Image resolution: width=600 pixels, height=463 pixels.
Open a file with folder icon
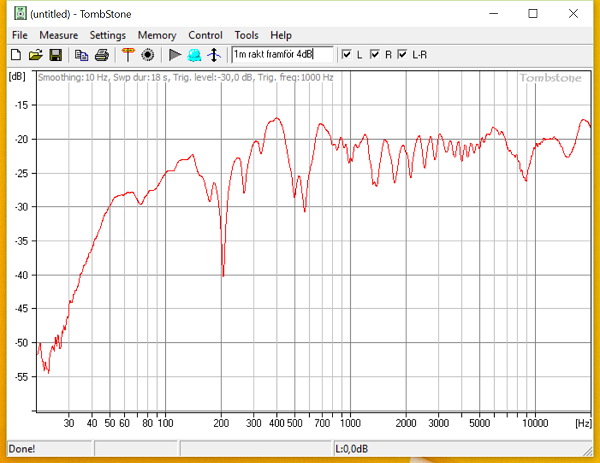pyautogui.click(x=36, y=55)
